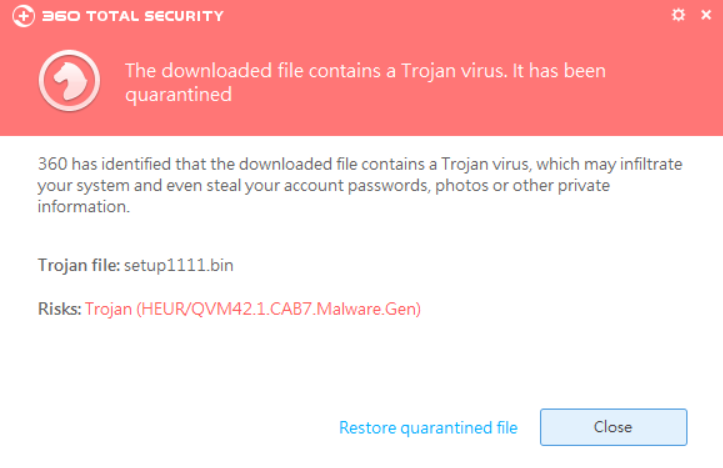Click the Trojan file label
This screenshot has height=468, width=723.
pyautogui.click(x=79, y=266)
